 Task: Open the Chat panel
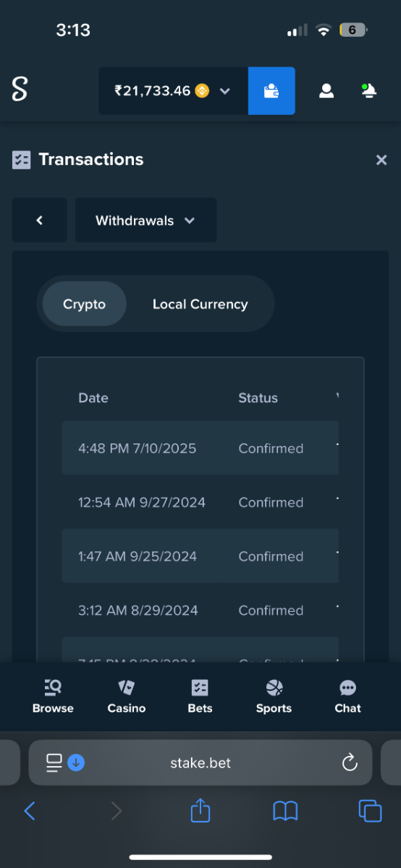(347, 697)
